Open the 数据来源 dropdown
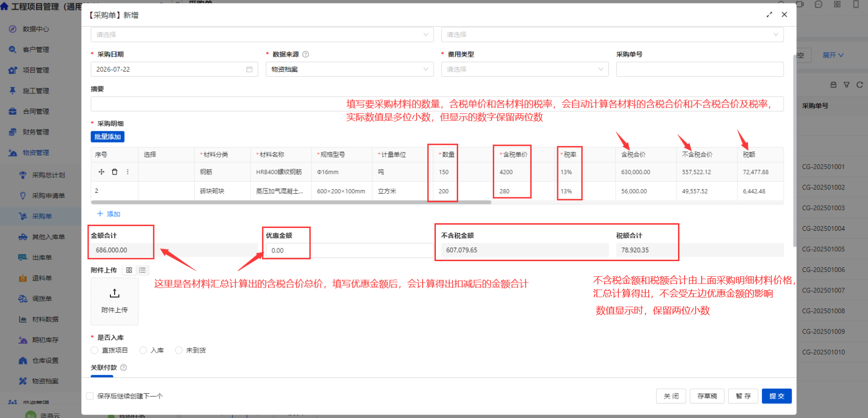The image size is (868, 418). point(350,69)
